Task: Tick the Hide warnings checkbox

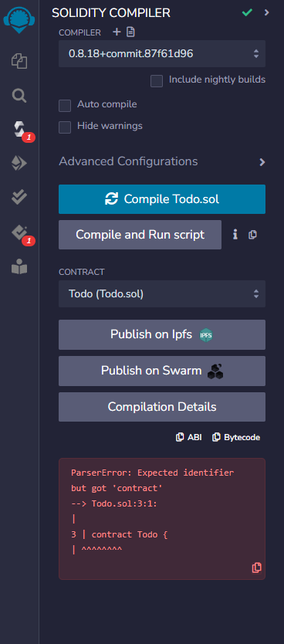Action: coord(65,127)
